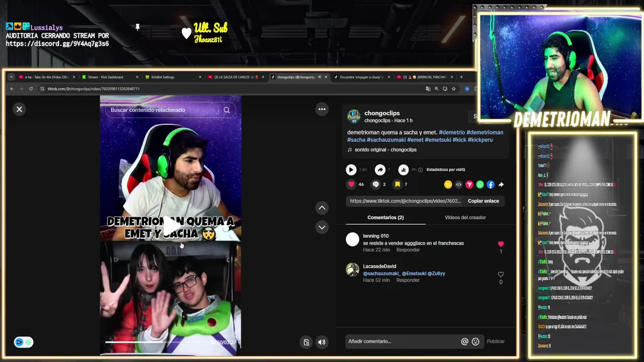Viewport: 644px width, 362px height.
Task: Expand the tab search dropdown chevron
Action: tap(11, 77)
